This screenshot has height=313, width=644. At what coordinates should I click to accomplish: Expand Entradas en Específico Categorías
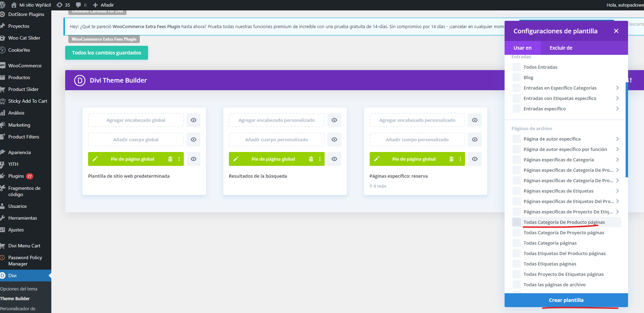click(x=617, y=88)
